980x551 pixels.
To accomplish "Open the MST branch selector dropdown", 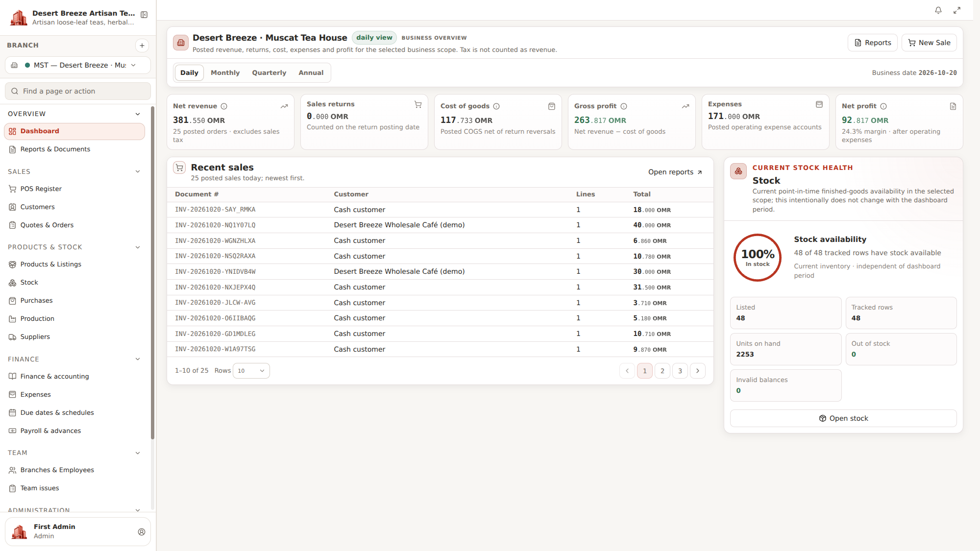I will click(78, 65).
